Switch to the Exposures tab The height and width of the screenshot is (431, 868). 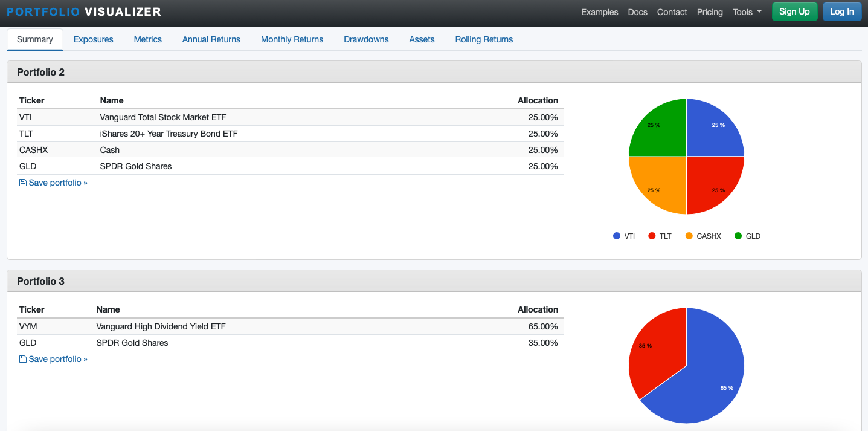click(x=93, y=39)
